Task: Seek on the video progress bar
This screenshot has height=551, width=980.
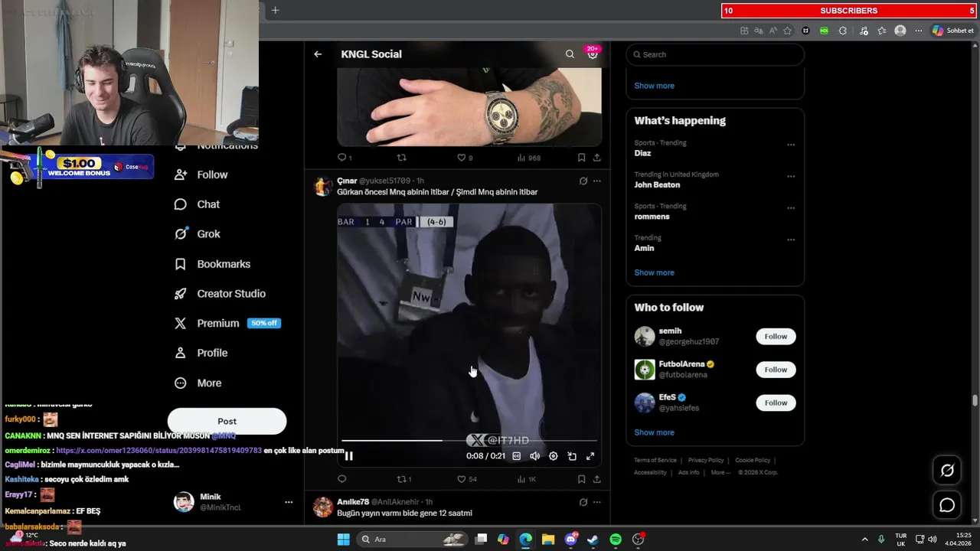Action: tap(469, 441)
